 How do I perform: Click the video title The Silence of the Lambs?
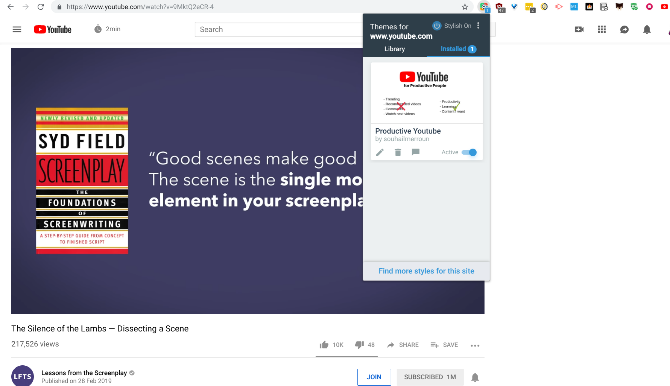pos(100,328)
